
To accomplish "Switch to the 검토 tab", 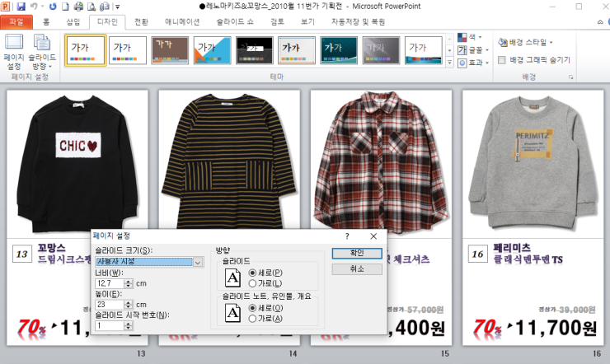I will [277, 21].
